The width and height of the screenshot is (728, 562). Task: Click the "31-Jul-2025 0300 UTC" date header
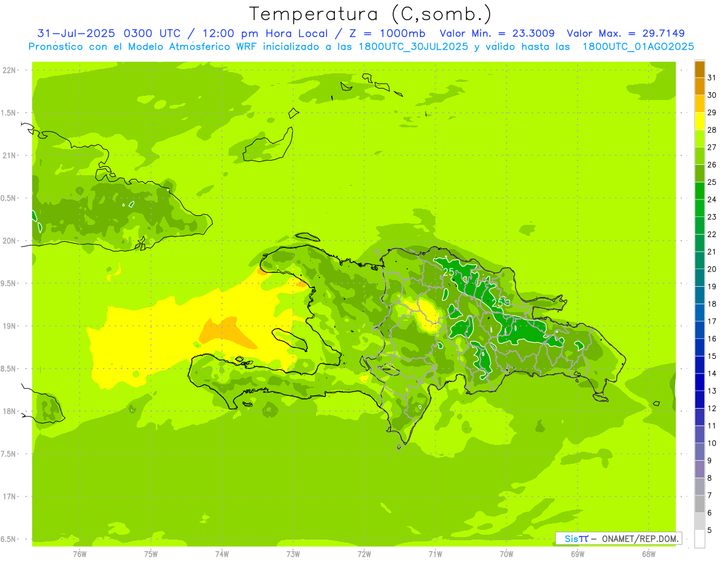[109, 33]
